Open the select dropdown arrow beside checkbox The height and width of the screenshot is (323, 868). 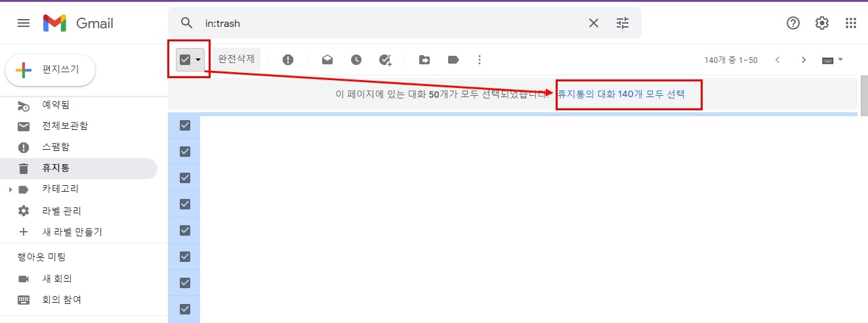[198, 60]
